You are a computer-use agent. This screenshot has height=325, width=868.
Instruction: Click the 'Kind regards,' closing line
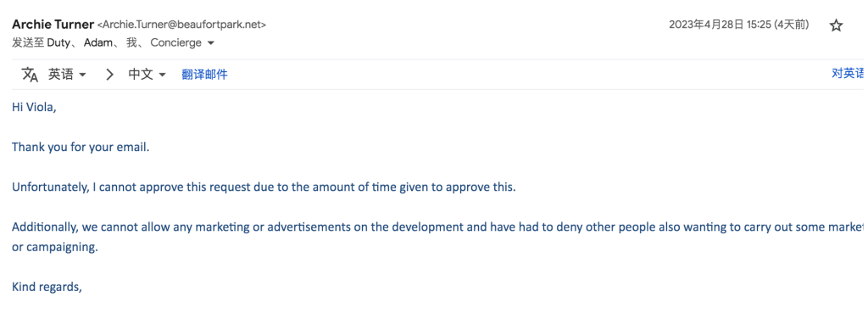coord(47,288)
